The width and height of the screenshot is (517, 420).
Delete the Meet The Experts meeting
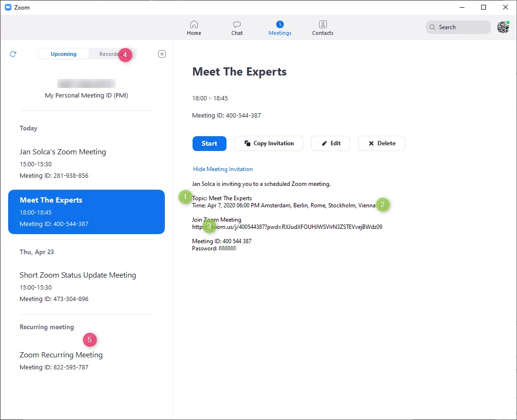[381, 143]
